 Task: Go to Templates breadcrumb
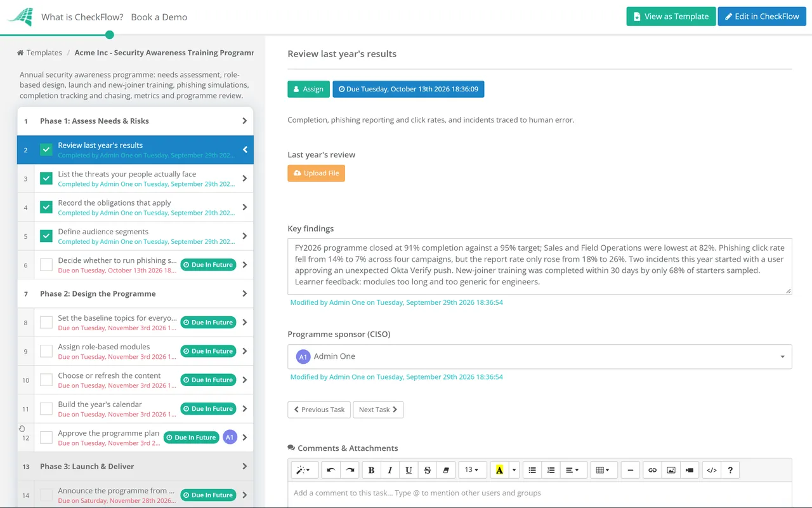coord(39,53)
